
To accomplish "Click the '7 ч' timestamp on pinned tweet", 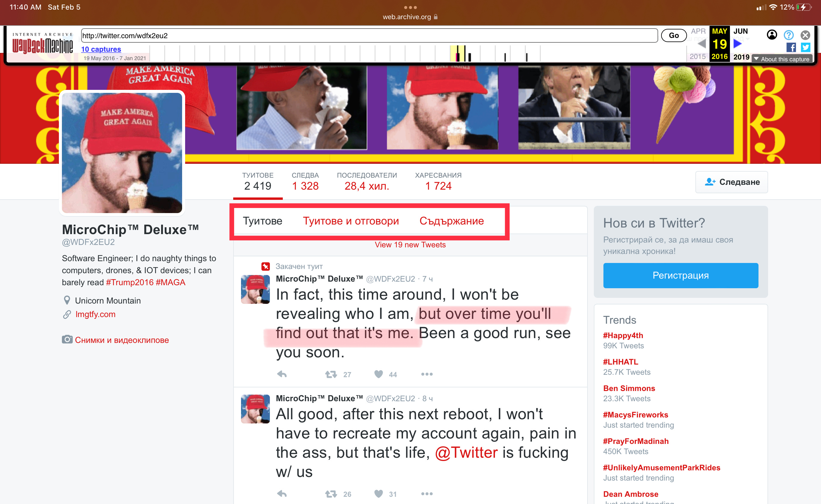I will 427,279.
